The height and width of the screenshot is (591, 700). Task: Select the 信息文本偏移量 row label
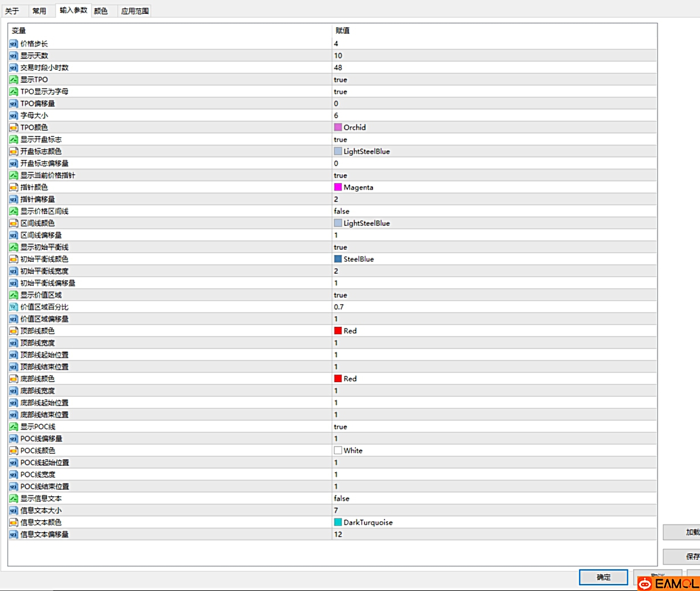pyautogui.click(x=44, y=535)
